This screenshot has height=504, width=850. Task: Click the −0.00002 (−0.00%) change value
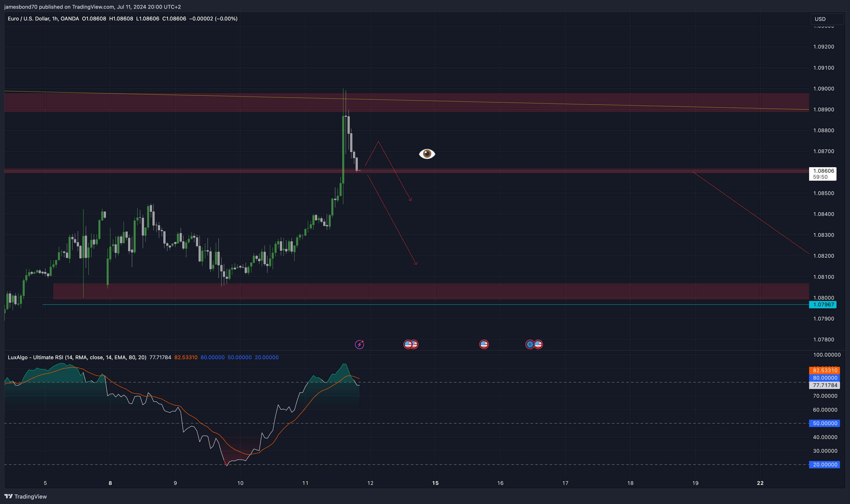[x=213, y=19]
